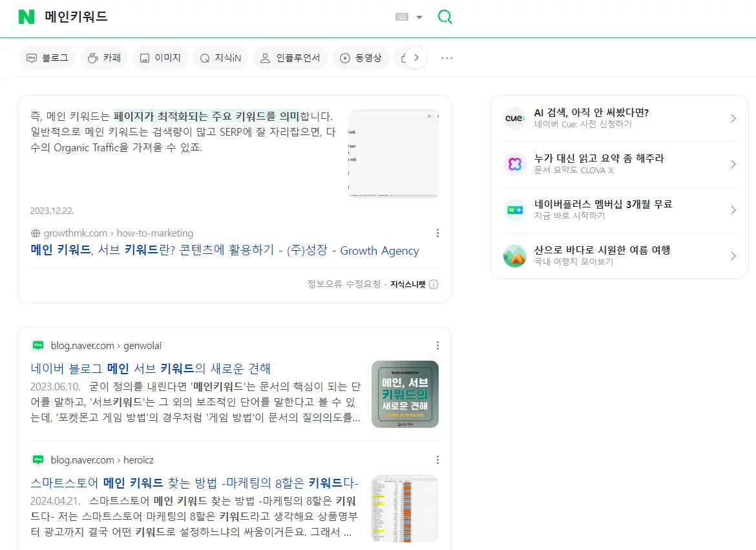The height and width of the screenshot is (550, 756).
Task: Click the Naver N logo
Action: pyautogui.click(x=26, y=17)
